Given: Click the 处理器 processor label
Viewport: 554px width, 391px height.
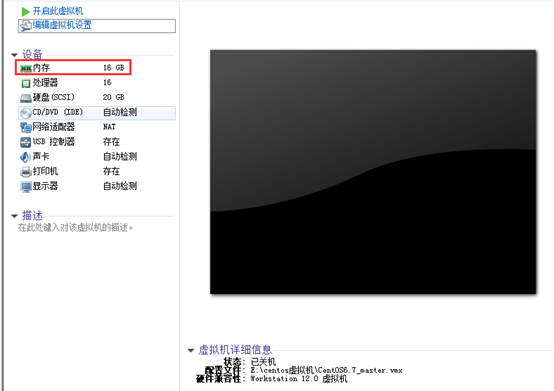Looking at the screenshot, I should tap(45, 82).
